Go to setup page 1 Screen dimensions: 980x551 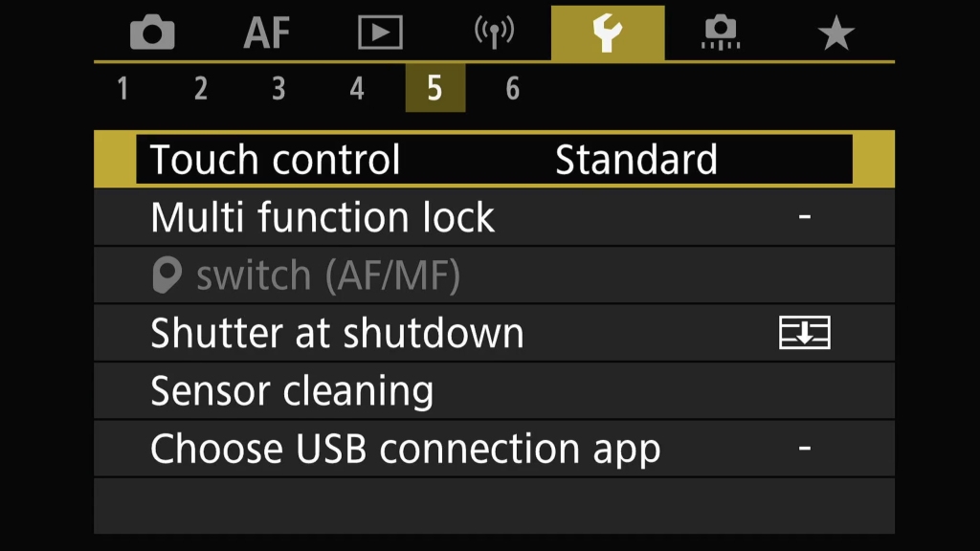(122, 88)
